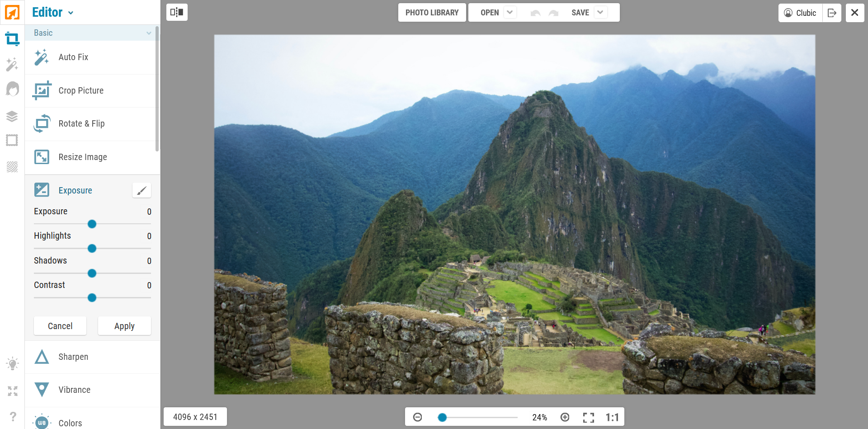Open the textures sidebar icon
Image resolution: width=868 pixels, height=429 pixels.
12,167
